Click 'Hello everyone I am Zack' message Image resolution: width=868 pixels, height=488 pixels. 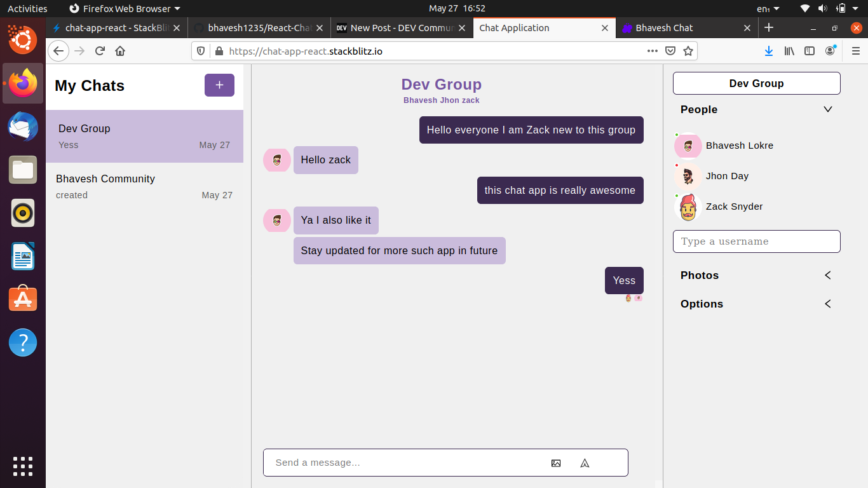531,130
